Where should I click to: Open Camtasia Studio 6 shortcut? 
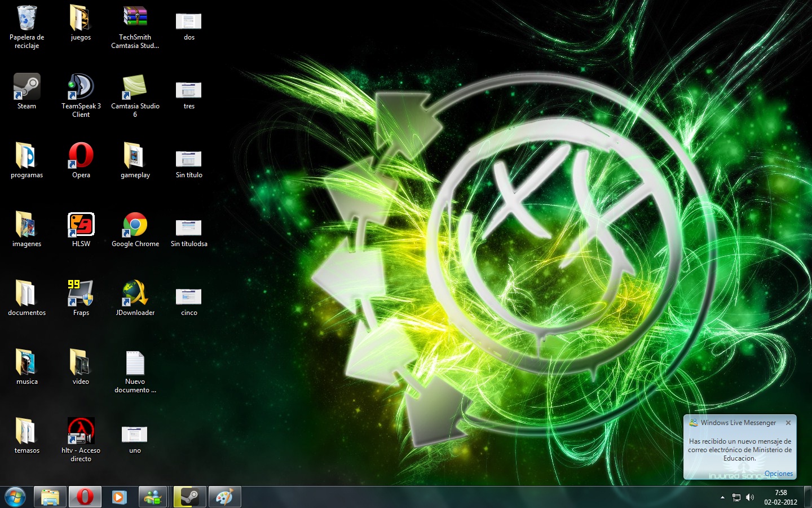(x=135, y=95)
